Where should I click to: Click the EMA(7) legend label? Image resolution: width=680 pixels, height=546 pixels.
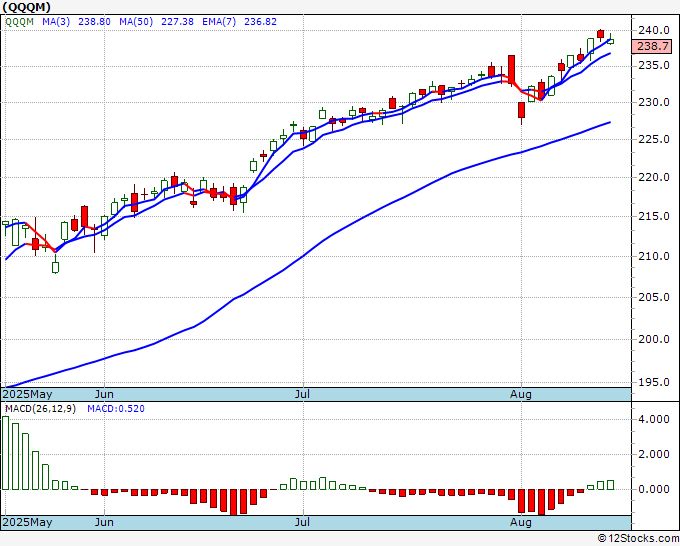219,22
